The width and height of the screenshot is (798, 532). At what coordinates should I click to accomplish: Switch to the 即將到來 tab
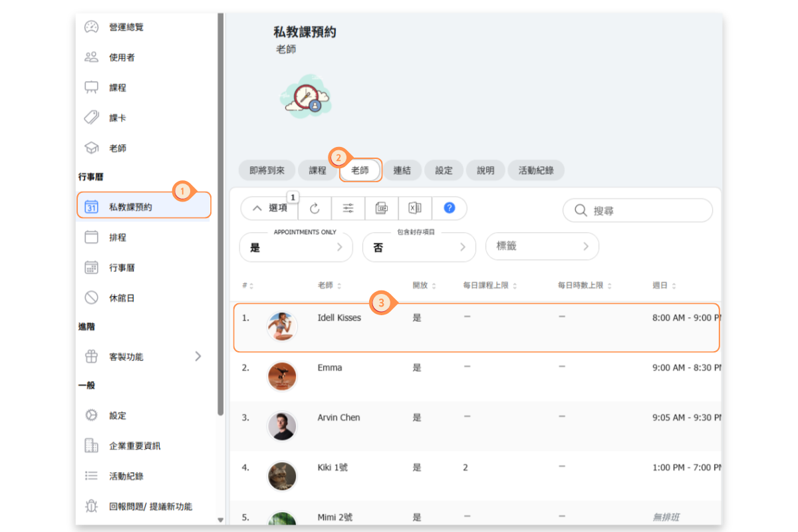[267, 170]
